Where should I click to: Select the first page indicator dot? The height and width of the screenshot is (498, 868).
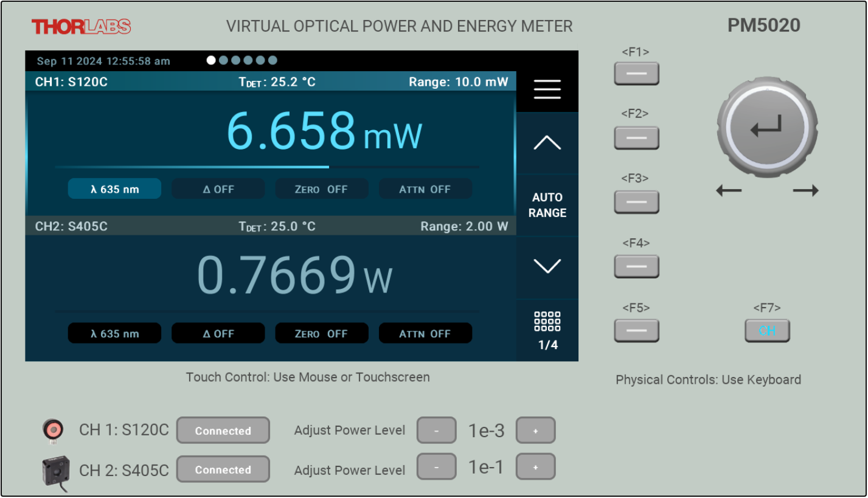[x=211, y=60]
